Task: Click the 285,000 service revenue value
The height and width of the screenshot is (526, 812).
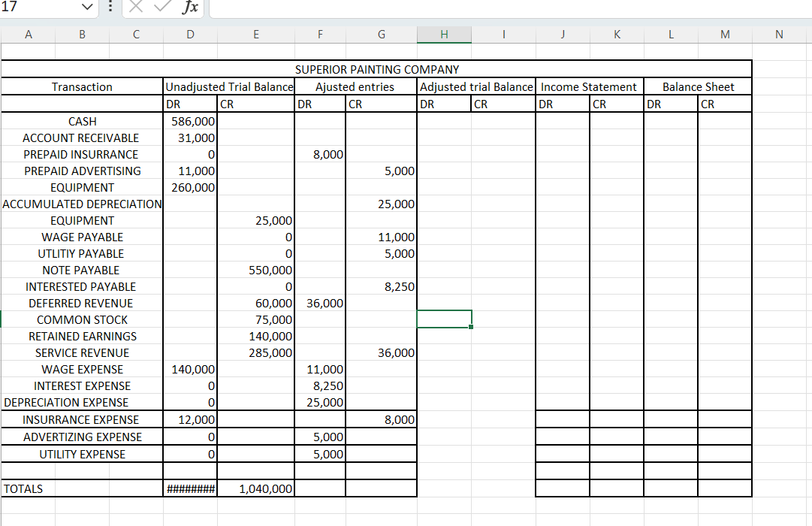Action: coord(256,353)
